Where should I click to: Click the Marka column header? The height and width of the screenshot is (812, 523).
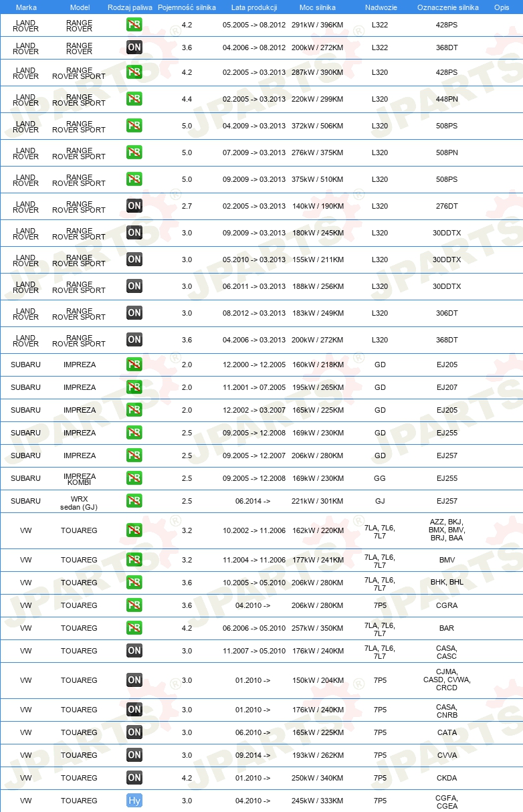pyautogui.click(x=25, y=7)
